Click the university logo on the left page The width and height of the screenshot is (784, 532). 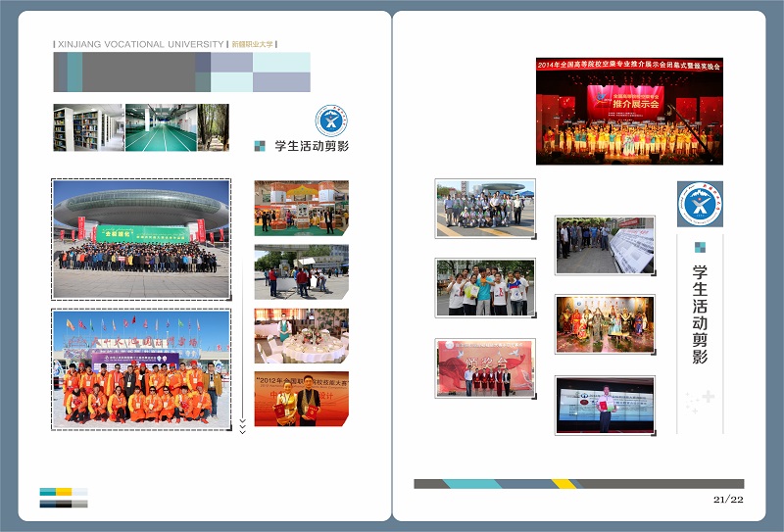tap(331, 121)
